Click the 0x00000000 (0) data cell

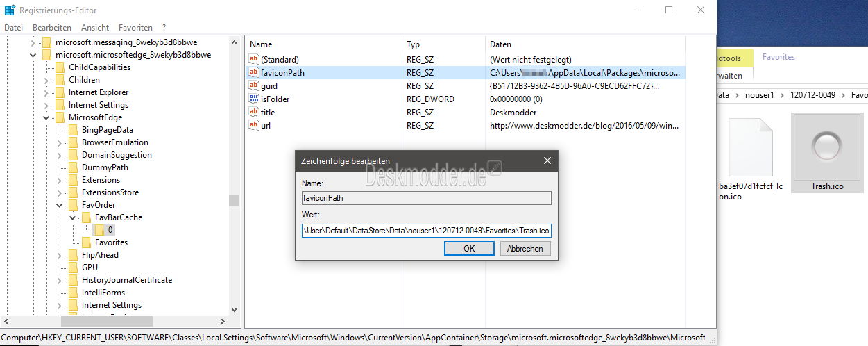click(x=516, y=99)
